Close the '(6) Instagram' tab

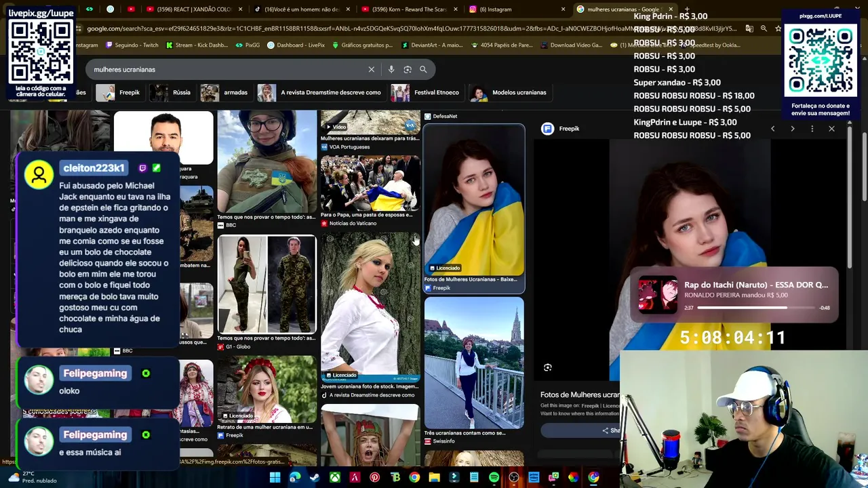click(x=563, y=9)
